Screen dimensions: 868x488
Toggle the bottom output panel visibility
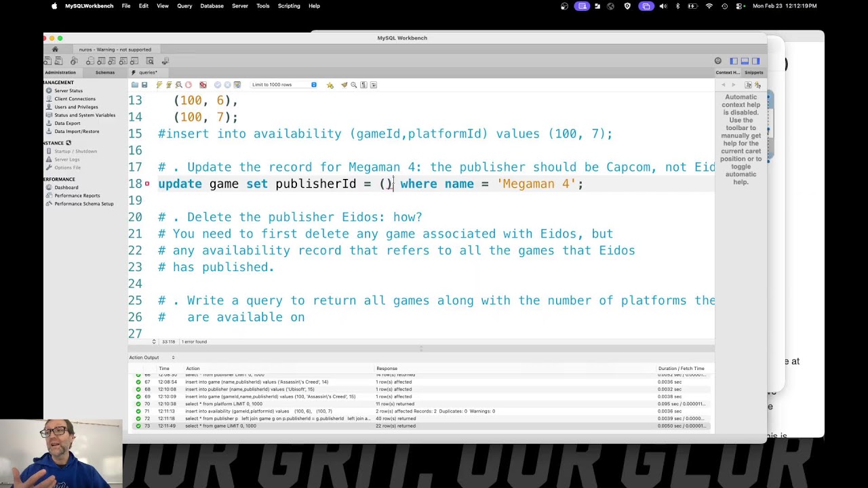point(745,61)
